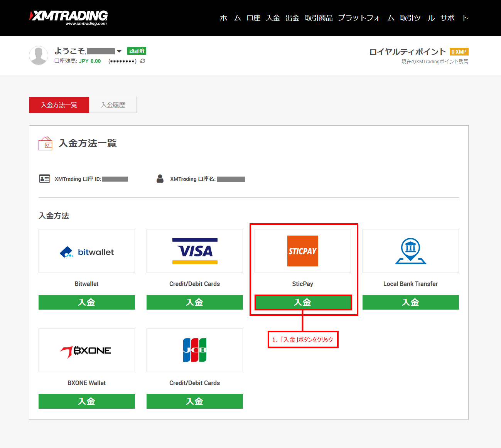Select the BXONE Wallet logo

point(87,350)
